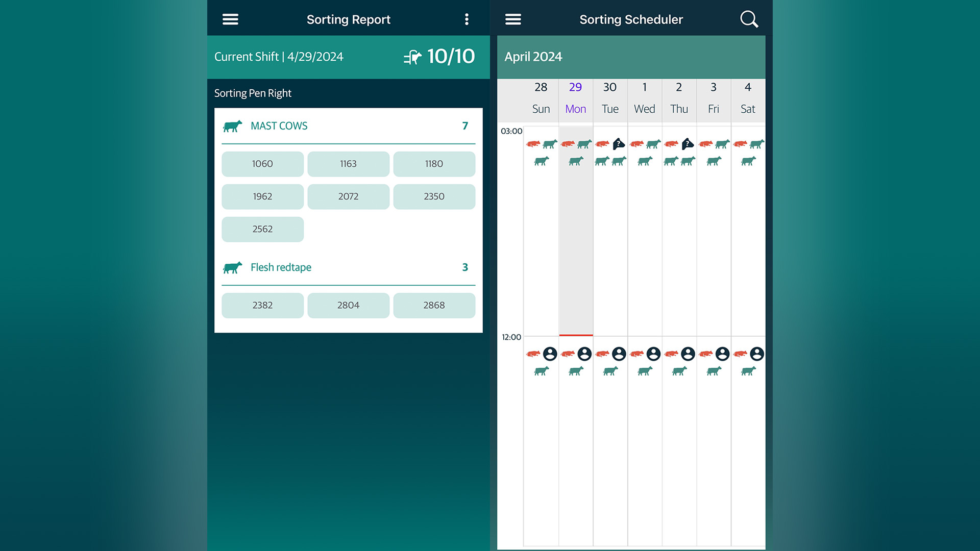Click the Flesh redtape cow icon
Image resolution: width=980 pixels, height=551 pixels.
pyautogui.click(x=232, y=267)
